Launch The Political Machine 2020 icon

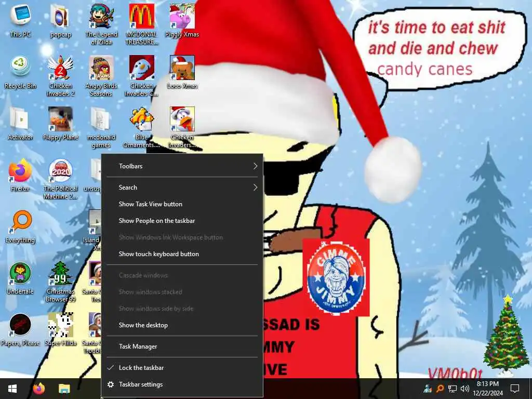tap(60, 179)
